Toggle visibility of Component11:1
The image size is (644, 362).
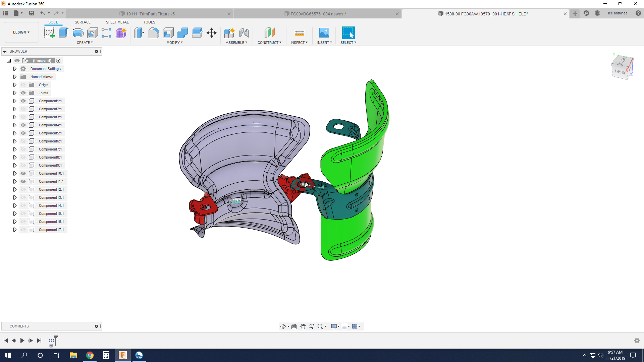coord(23,181)
